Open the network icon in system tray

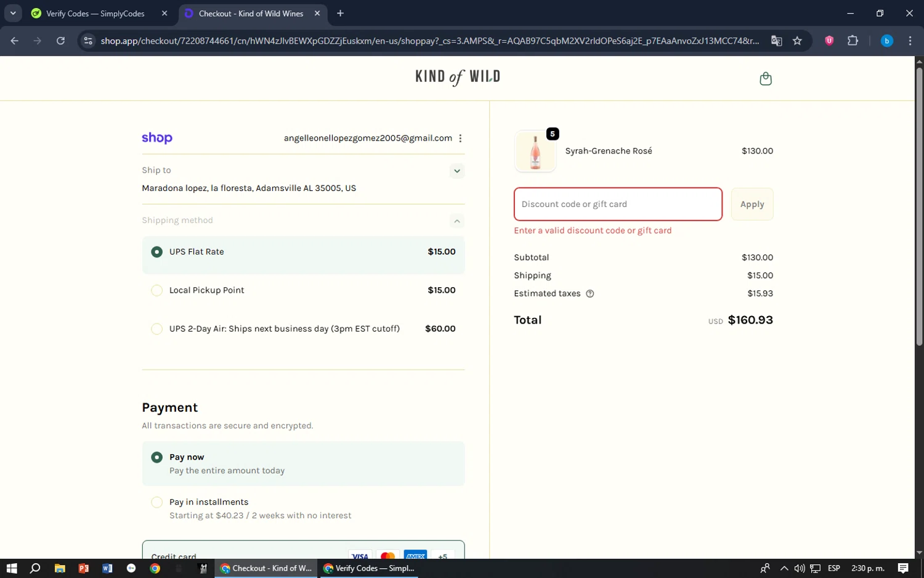click(x=815, y=568)
